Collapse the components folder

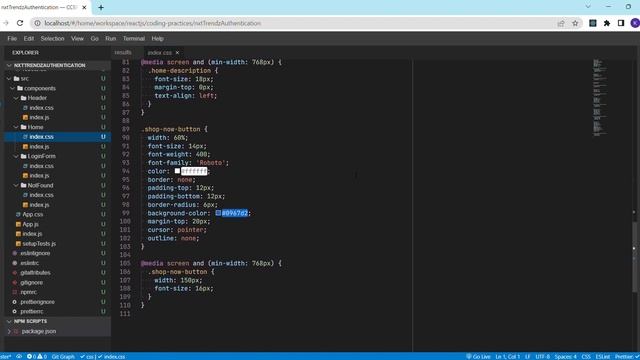(13, 88)
